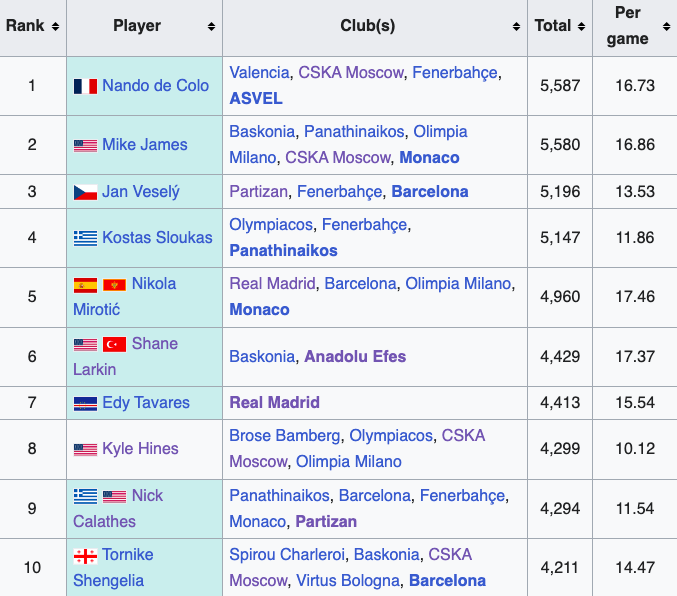Open the ASVEL club link
This screenshot has width=677, height=596.
click(x=256, y=98)
